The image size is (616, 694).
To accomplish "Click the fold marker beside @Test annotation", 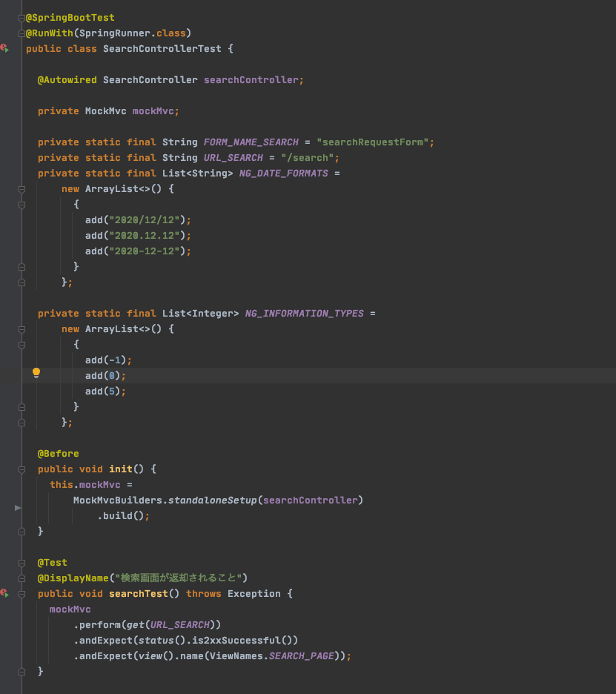I will (x=21, y=562).
